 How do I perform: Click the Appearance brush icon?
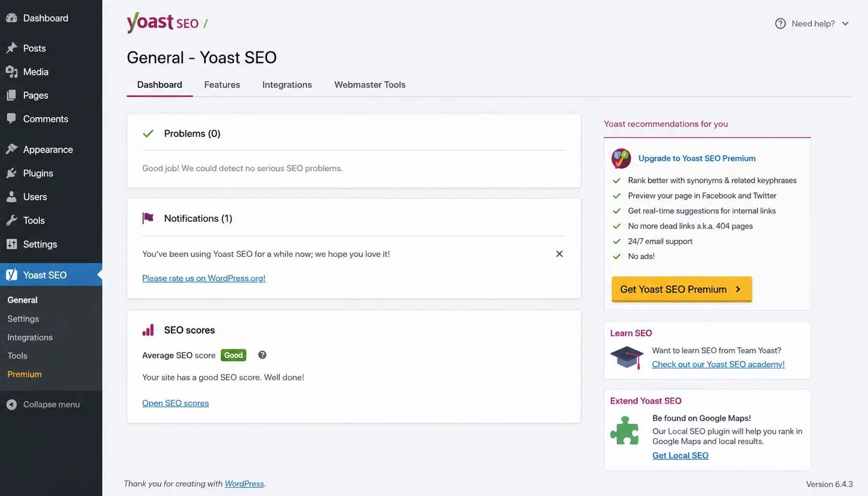pos(12,149)
